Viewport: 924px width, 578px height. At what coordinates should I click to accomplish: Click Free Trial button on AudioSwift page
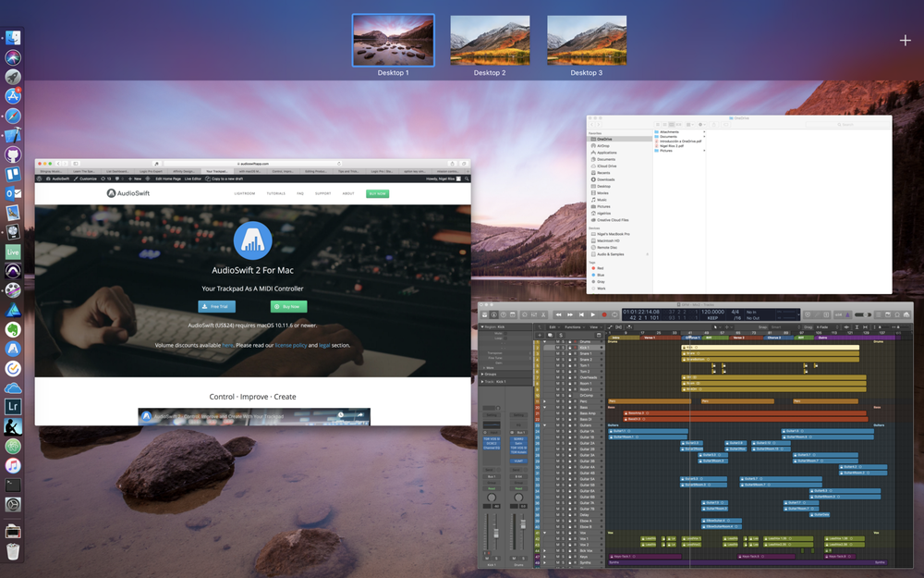click(x=217, y=306)
